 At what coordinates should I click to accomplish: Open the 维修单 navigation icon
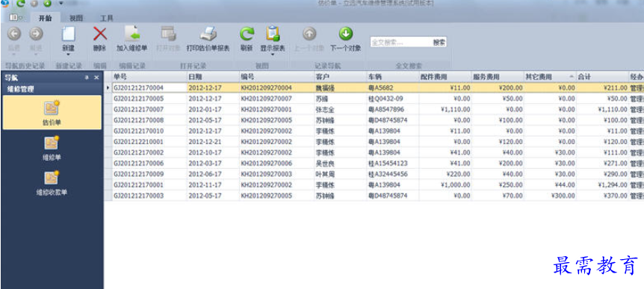click(x=52, y=143)
